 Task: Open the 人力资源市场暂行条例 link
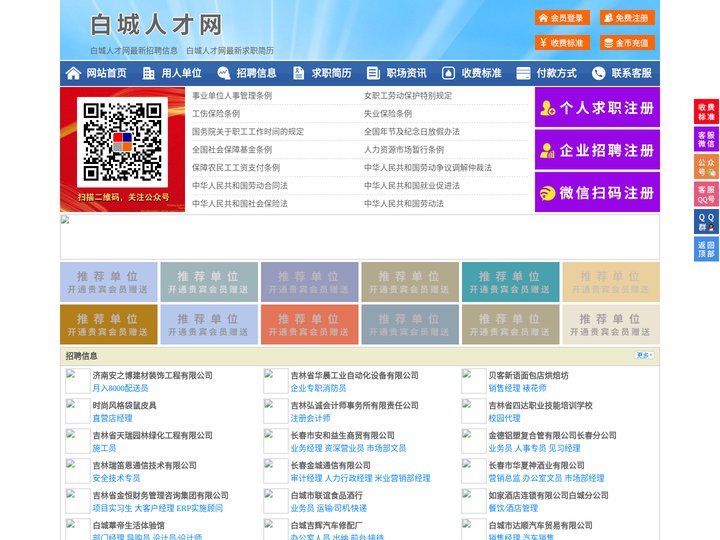coord(404,149)
